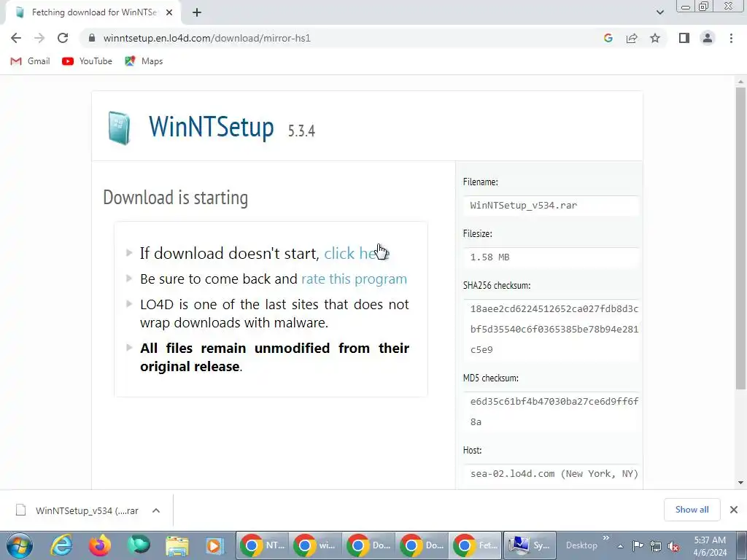Bookmark this page with the star

pyautogui.click(x=655, y=38)
